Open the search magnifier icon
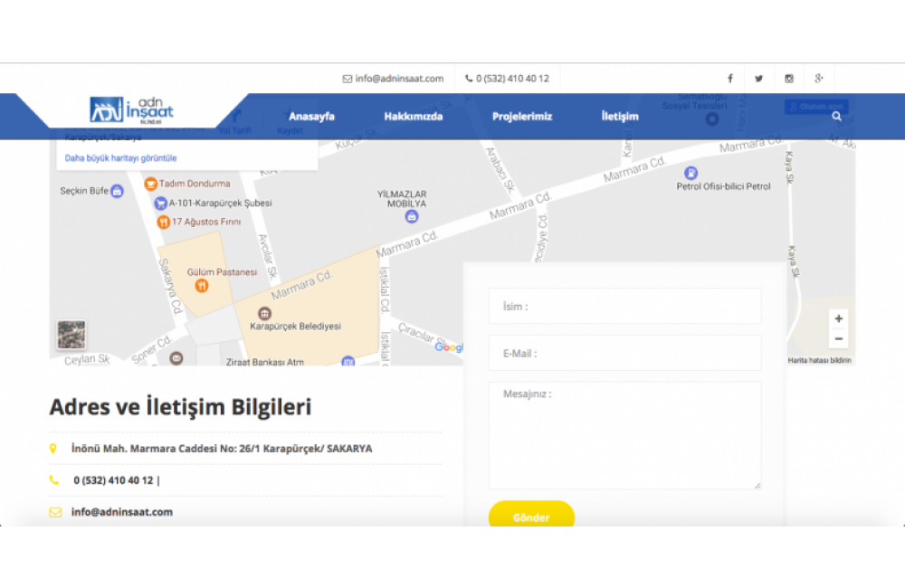 click(x=836, y=117)
